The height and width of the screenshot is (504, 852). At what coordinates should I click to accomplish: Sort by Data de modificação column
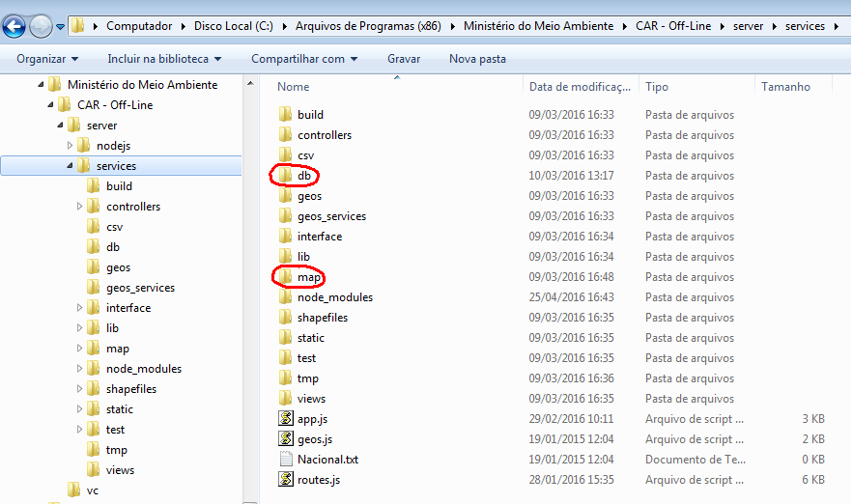point(580,87)
